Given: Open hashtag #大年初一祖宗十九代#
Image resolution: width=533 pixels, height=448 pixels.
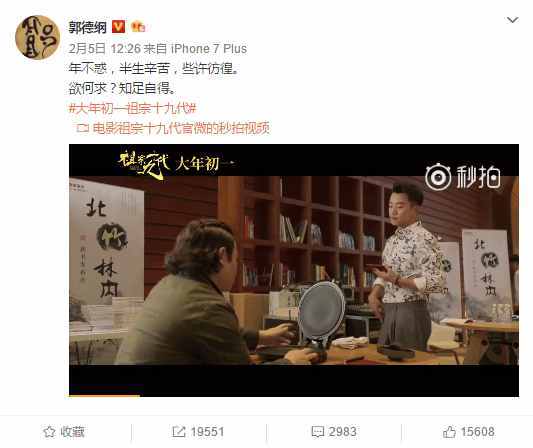Looking at the screenshot, I should [x=133, y=108].
